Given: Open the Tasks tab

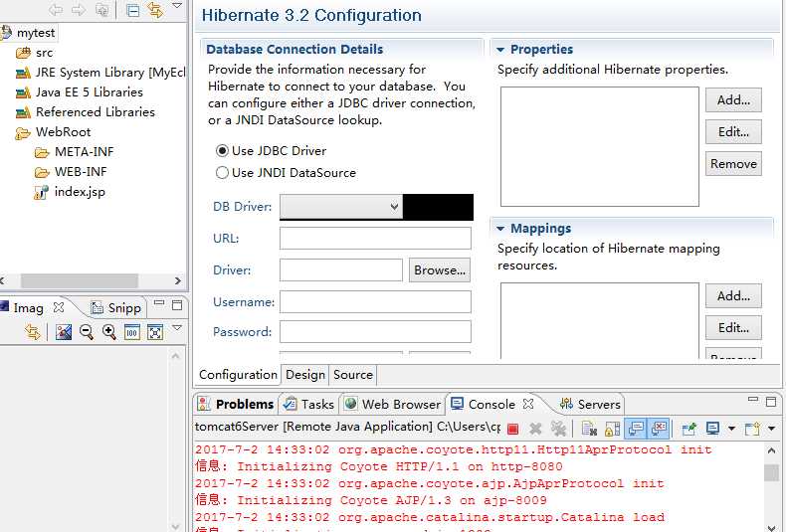Looking at the screenshot, I should pyautogui.click(x=309, y=405).
